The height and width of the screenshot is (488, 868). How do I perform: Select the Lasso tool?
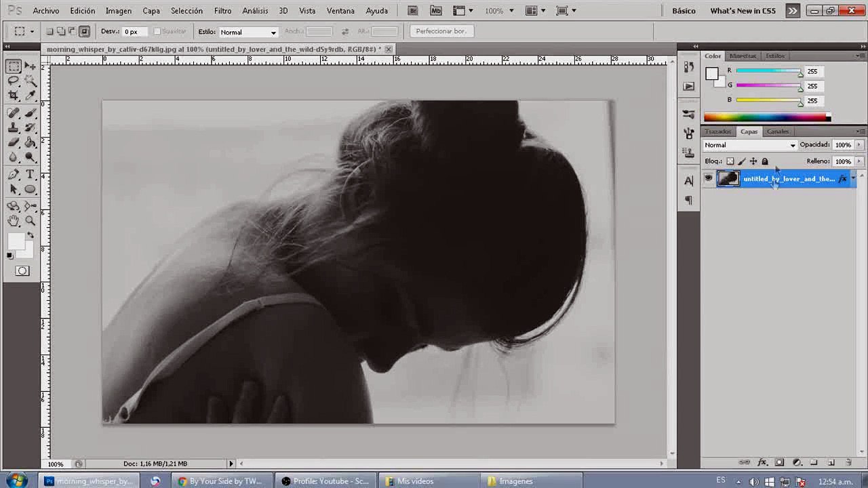point(14,81)
